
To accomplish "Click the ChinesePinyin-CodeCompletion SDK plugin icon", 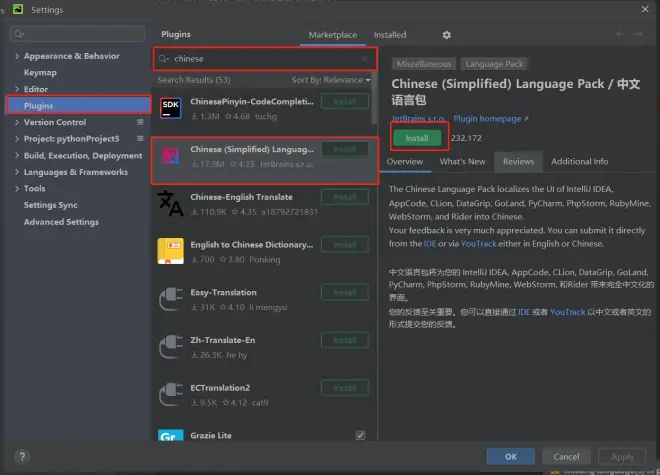I will [170, 108].
